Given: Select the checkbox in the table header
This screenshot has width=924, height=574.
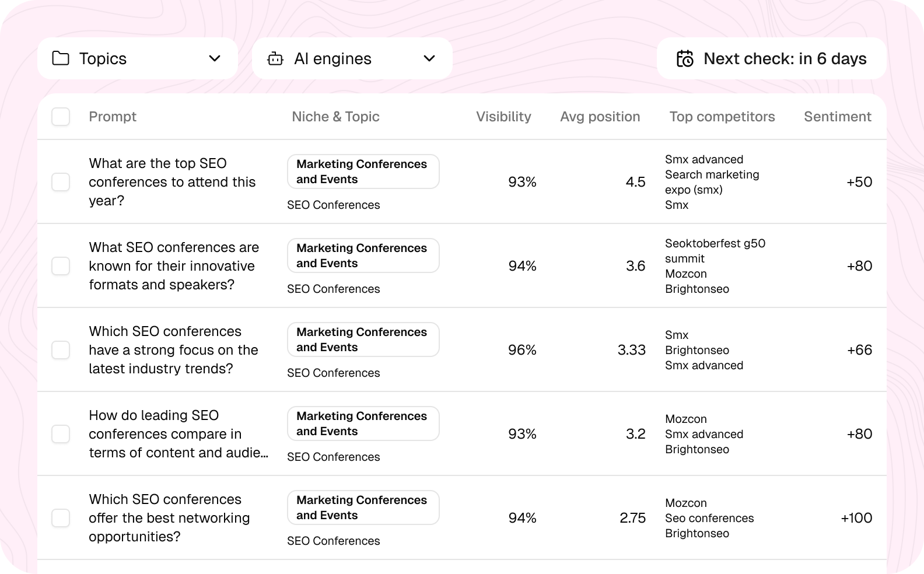Looking at the screenshot, I should [x=60, y=117].
